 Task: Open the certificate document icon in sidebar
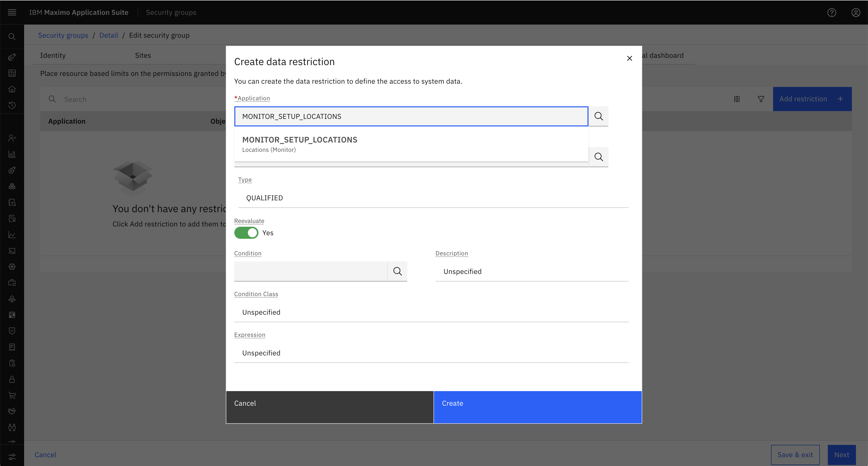[12, 218]
